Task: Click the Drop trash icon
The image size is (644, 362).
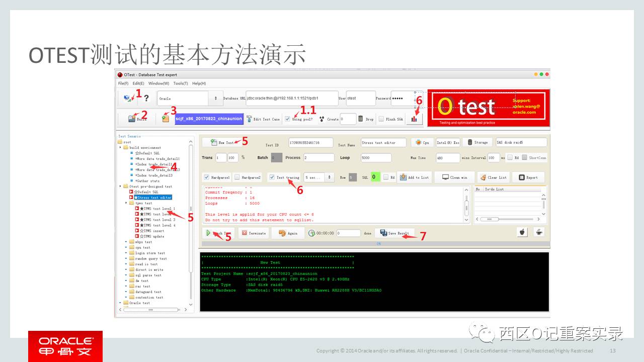Action: click(x=360, y=119)
